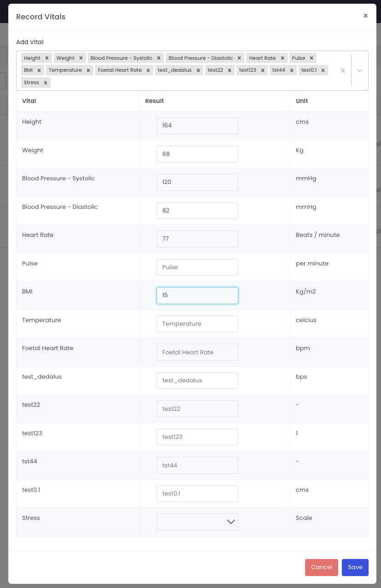Remove the Height tag from Add Vital
The width and height of the screenshot is (381, 588).
(47, 58)
